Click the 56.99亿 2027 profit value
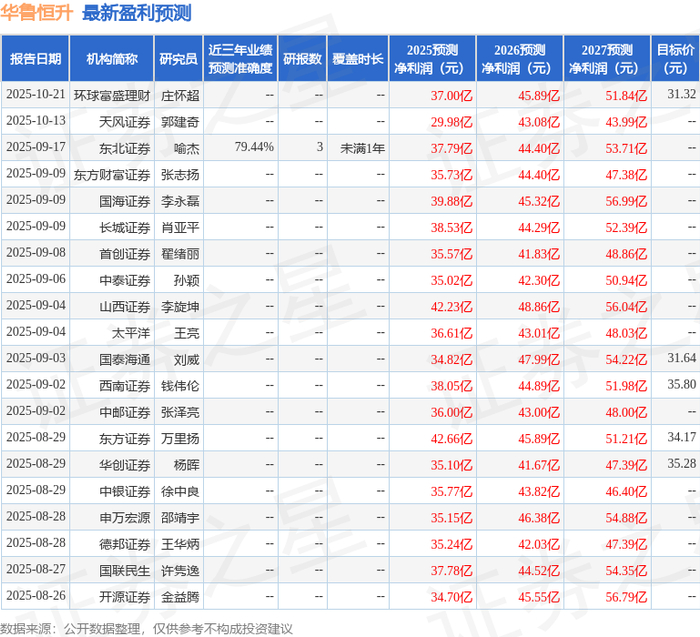 pos(626,201)
